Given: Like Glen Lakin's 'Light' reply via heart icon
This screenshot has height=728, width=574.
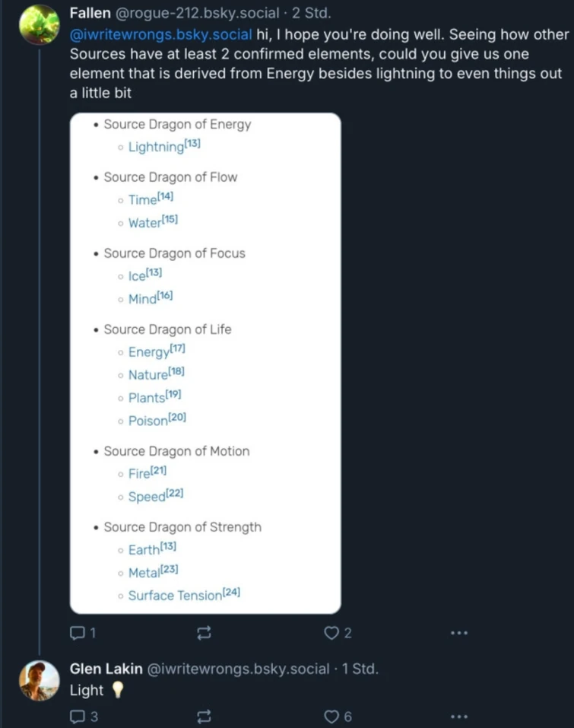Looking at the screenshot, I should 331,716.
